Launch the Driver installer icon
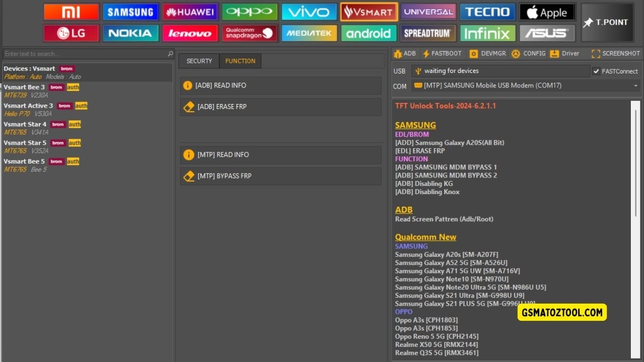Screen dimensions: 644x362 pos(565,53)
